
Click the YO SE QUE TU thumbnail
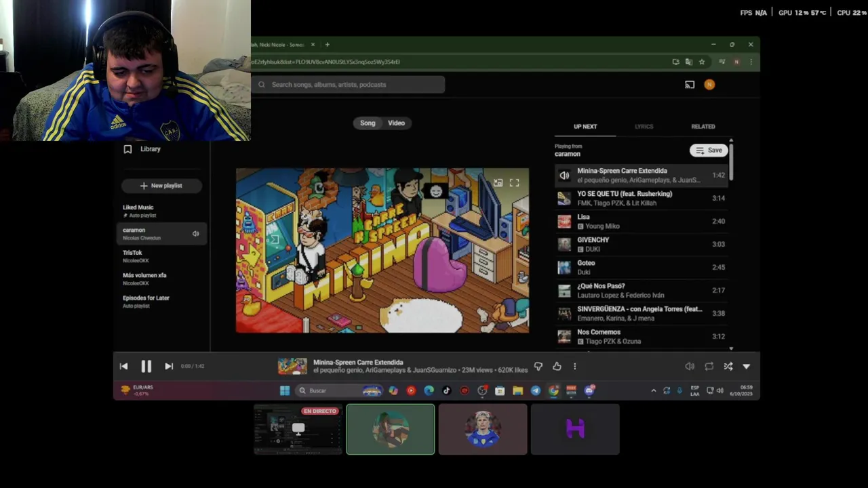point(564,199)
